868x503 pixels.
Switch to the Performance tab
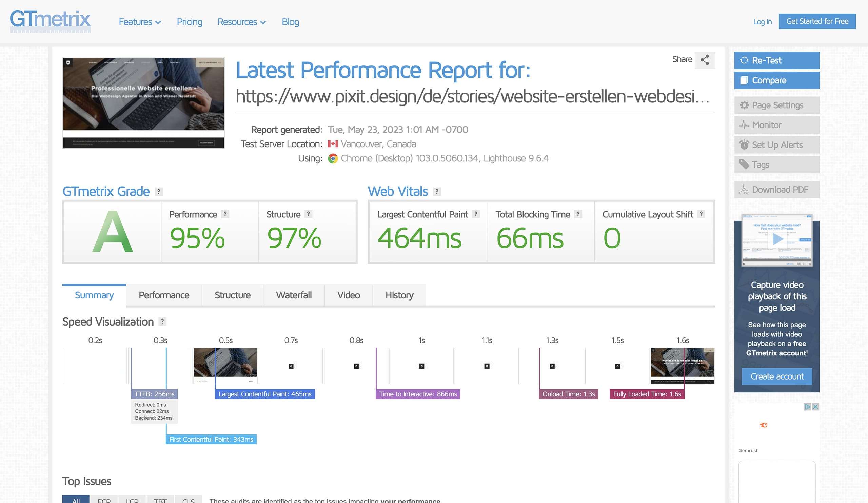click(164, 295)
